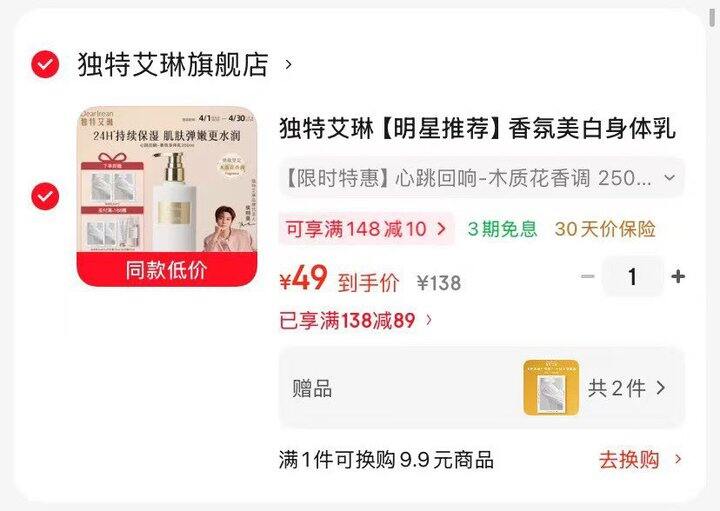Open gifts list via 共2件 arrow

[x=627, y=388]
